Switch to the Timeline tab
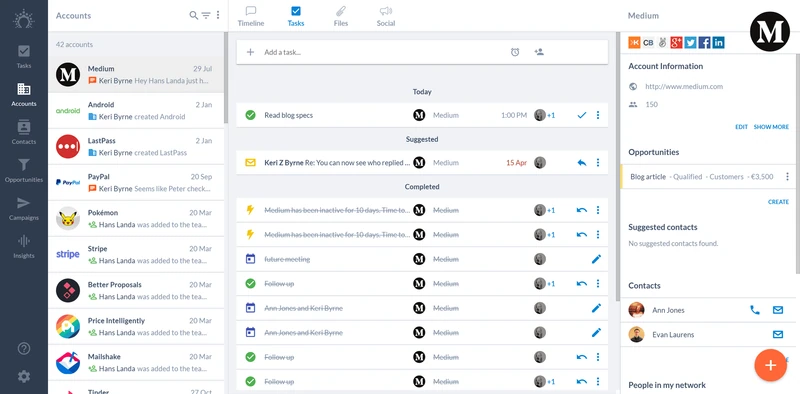The width and height of the screenshot is (800, 394). pyautogui.click(x=251, y=16)
